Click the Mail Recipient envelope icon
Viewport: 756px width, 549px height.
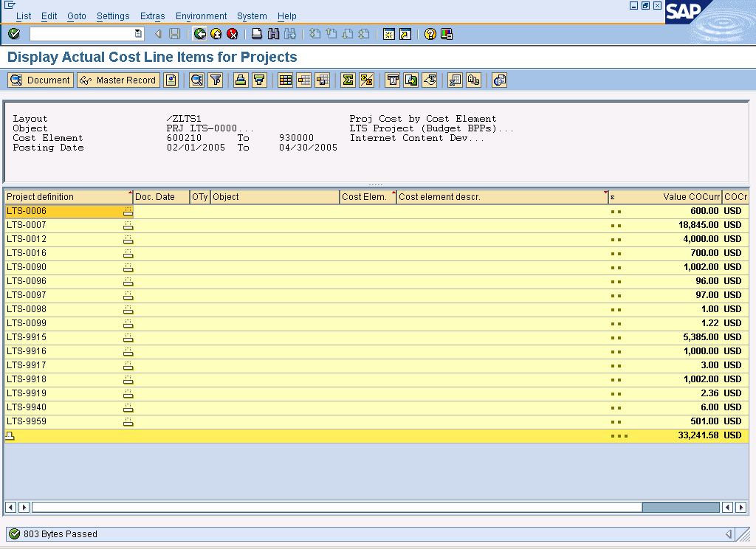(393, 80)
